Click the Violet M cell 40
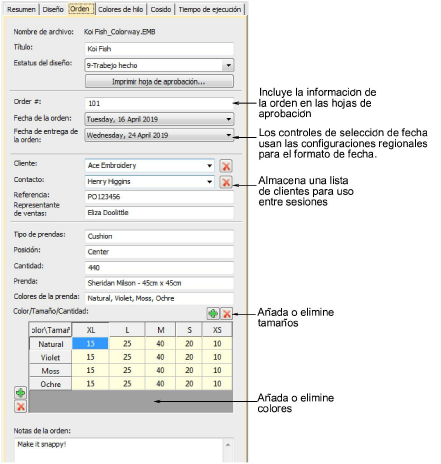441x464 pixels. click(161, 357)
